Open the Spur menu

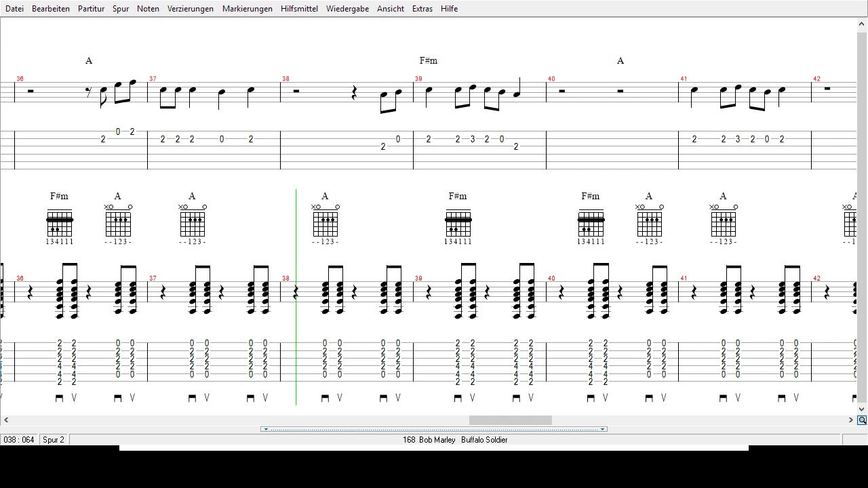121,9
